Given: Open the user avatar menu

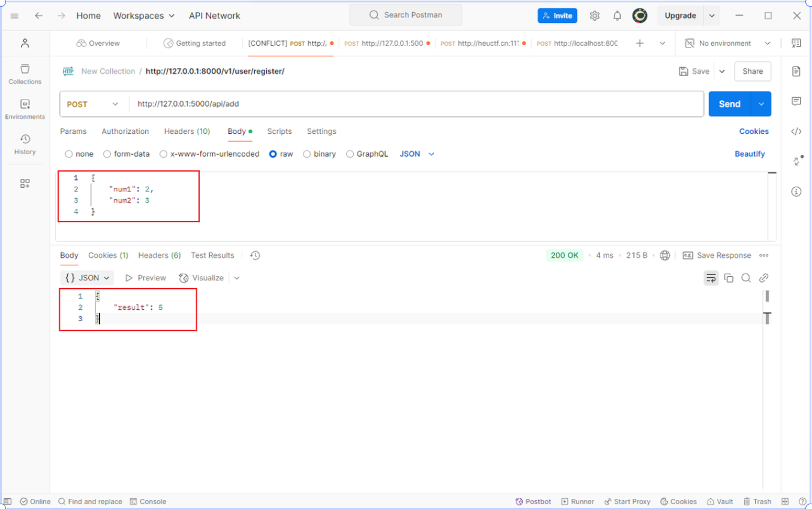Looking at the screenshot, I should tap(640, 16).
